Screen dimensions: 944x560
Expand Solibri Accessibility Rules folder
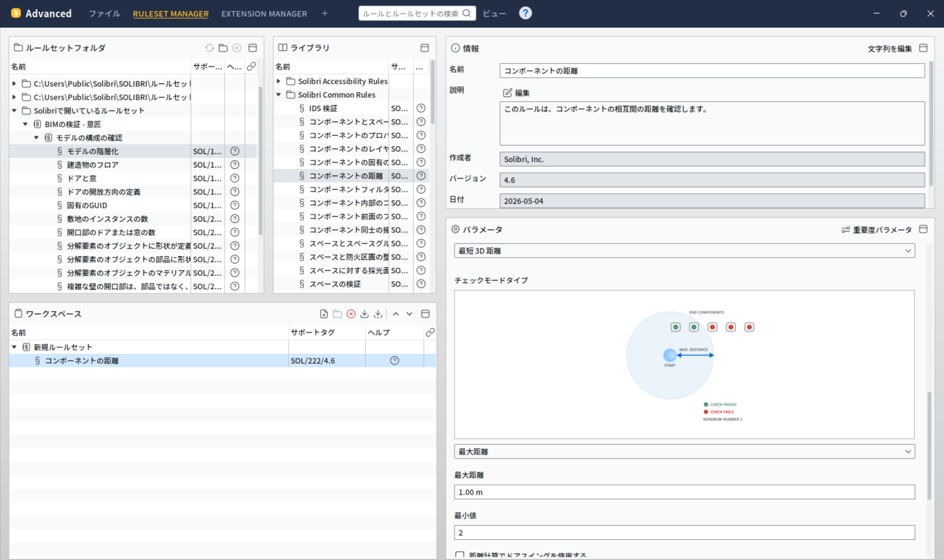279,81
